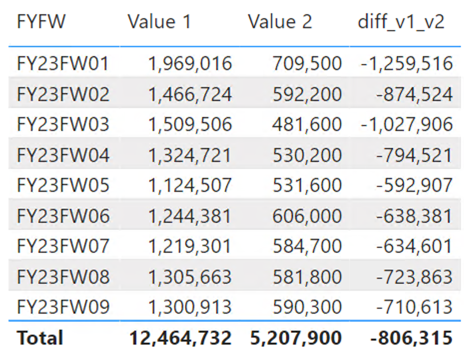The image size is (470, 360).
Task: Select the FY23FW09 row label
Action: click(x=63, y=307)
